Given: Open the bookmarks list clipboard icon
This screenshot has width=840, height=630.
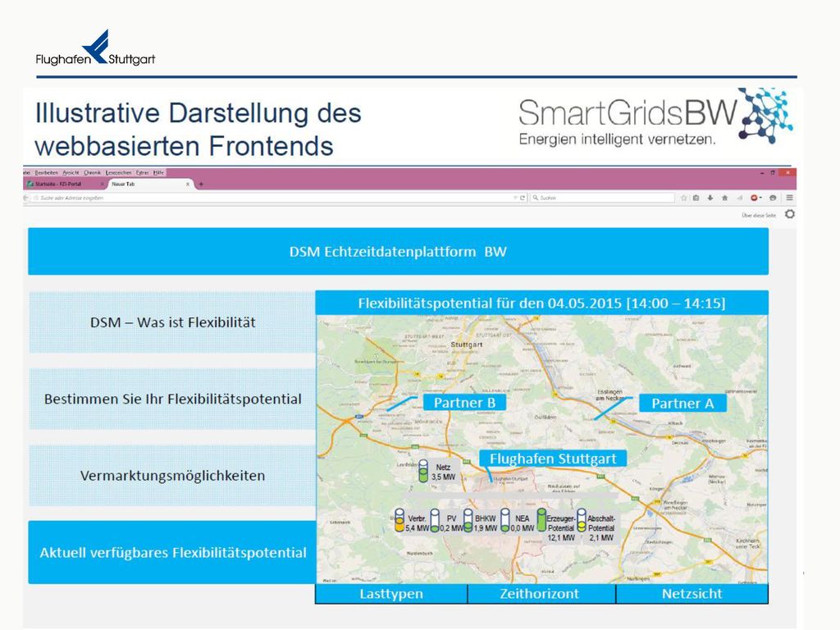Looking at the screenshot, I should (x=696, y=198).
